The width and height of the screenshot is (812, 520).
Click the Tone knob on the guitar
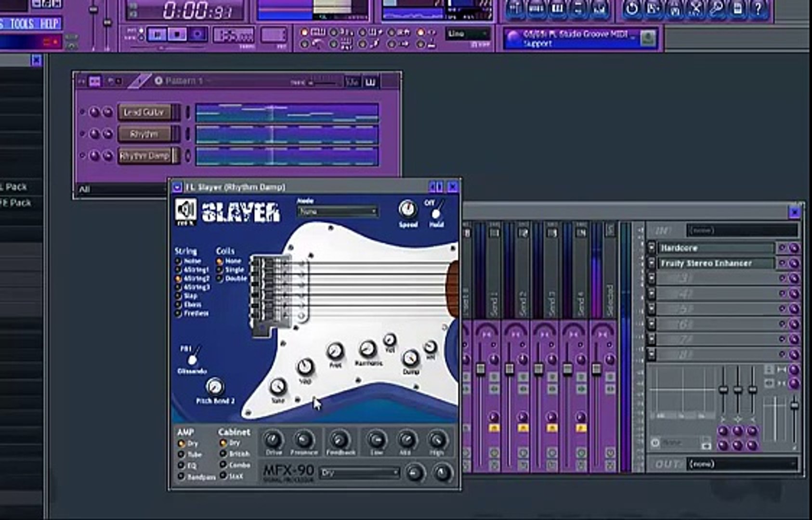277,386
